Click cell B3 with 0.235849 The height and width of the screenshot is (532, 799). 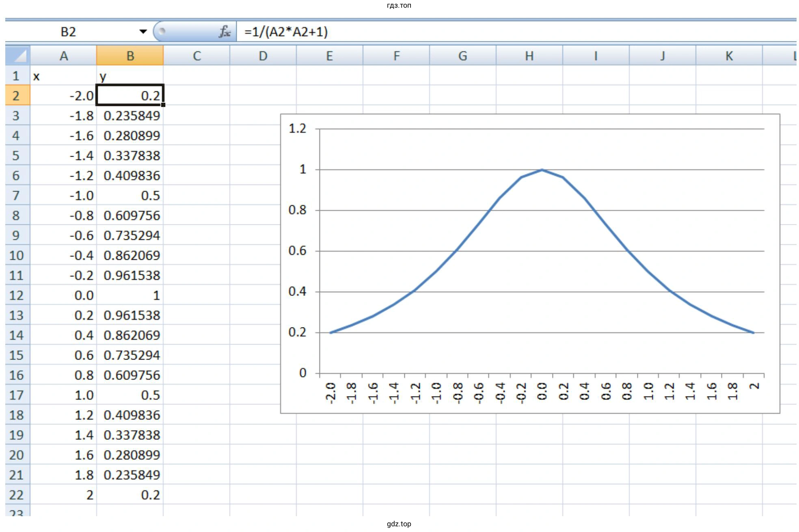pos(130,115)
